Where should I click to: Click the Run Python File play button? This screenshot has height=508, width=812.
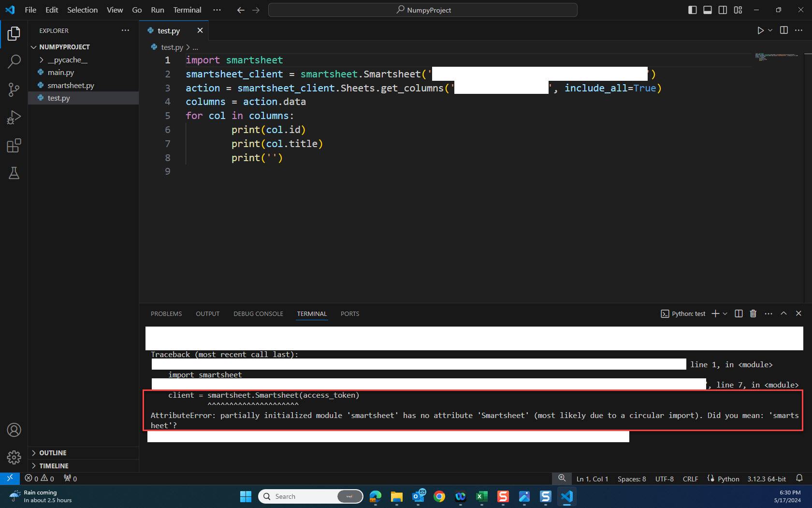[x=760, y=30]
